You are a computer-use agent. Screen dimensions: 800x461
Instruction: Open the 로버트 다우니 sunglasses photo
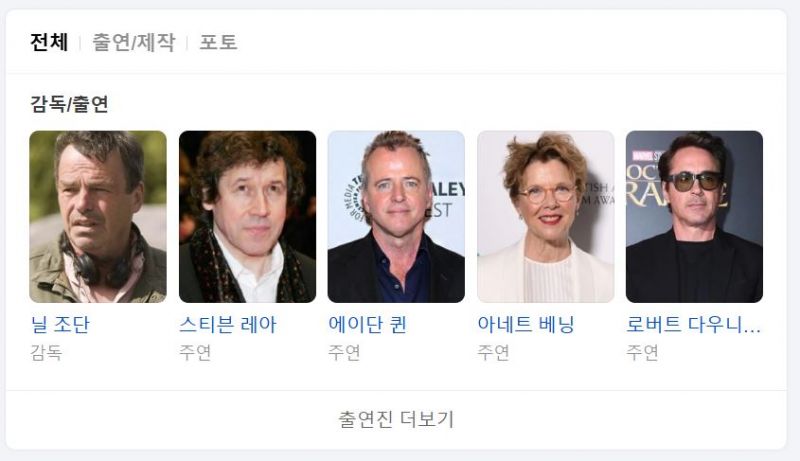click(694, 217)
